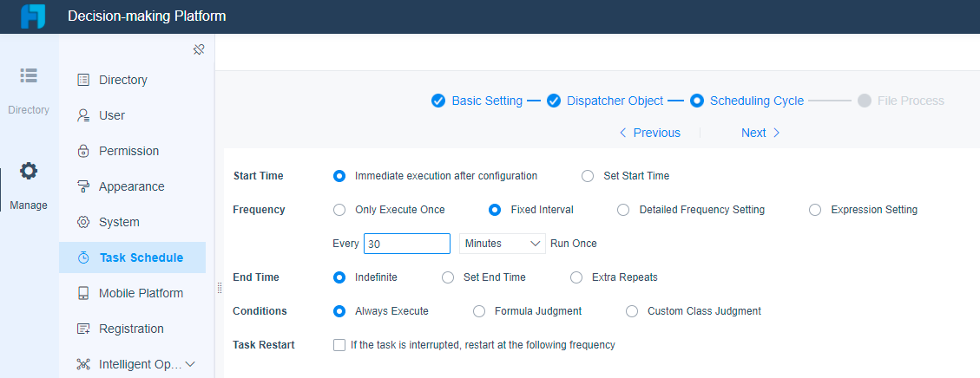
Task: Click the Task Schedule clock icon
Action: tap(83, 257)
